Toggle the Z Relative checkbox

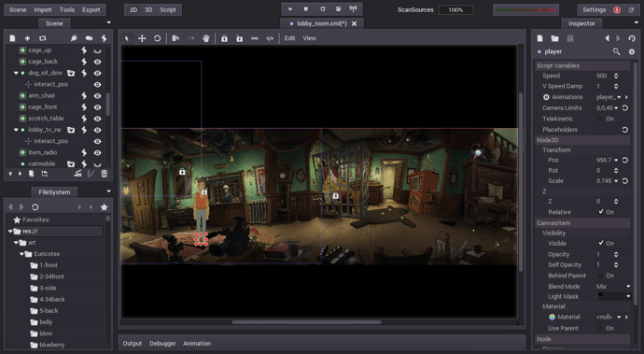point(600,212)
